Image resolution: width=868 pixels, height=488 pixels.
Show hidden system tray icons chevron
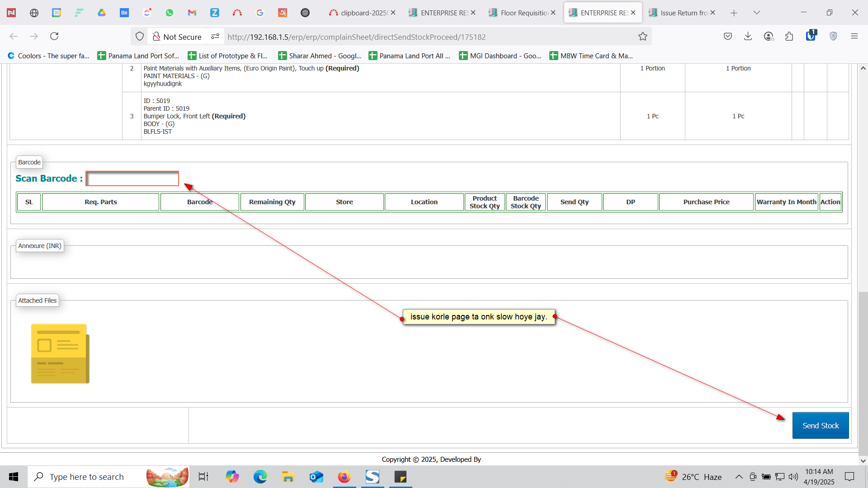point(739,477)
